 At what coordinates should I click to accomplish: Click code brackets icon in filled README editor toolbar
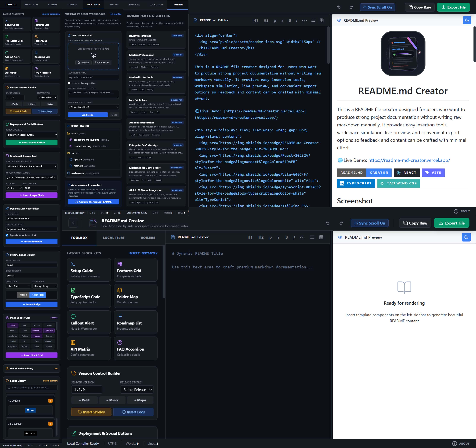(x=304, y=21)
